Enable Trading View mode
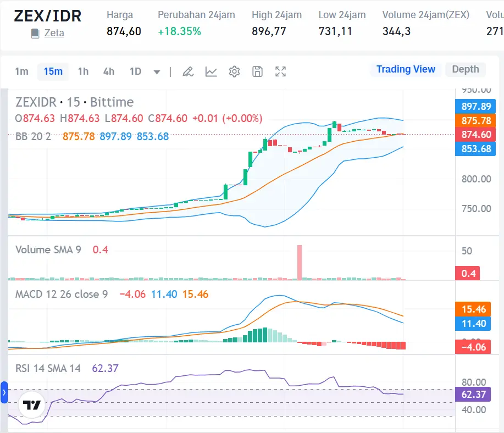Screen dimensions: 504x433 [406, 69]
